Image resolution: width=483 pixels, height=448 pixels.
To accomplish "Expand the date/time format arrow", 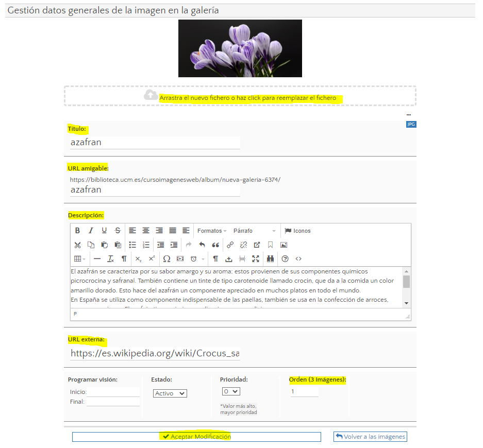I will tap(203, 259).
